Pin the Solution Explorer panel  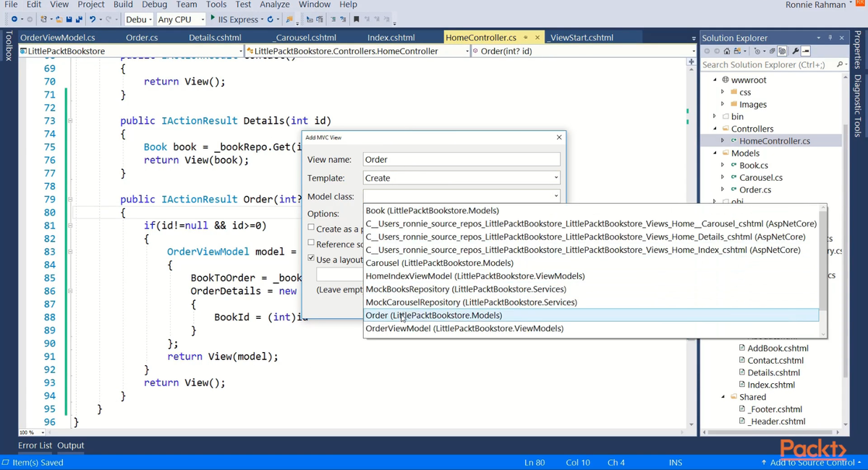click(830, 38)
